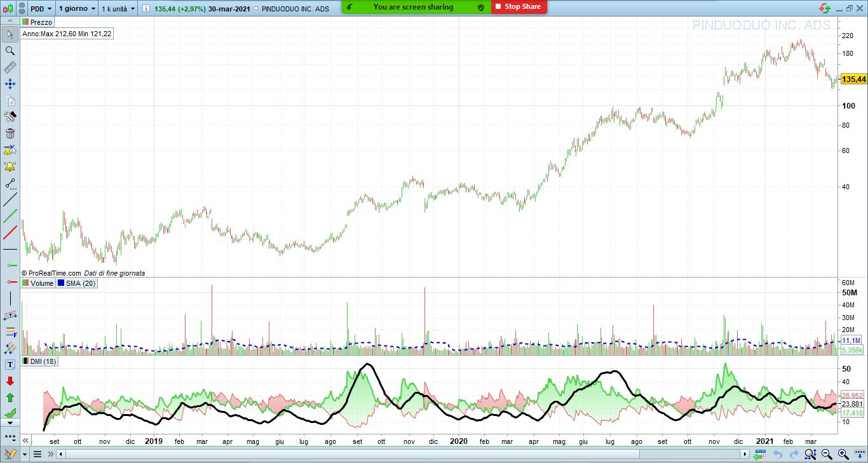Viewport: 868px width, 463px height.
Task: Click the undo arrow in bottom bar
Action: (778, 454)
